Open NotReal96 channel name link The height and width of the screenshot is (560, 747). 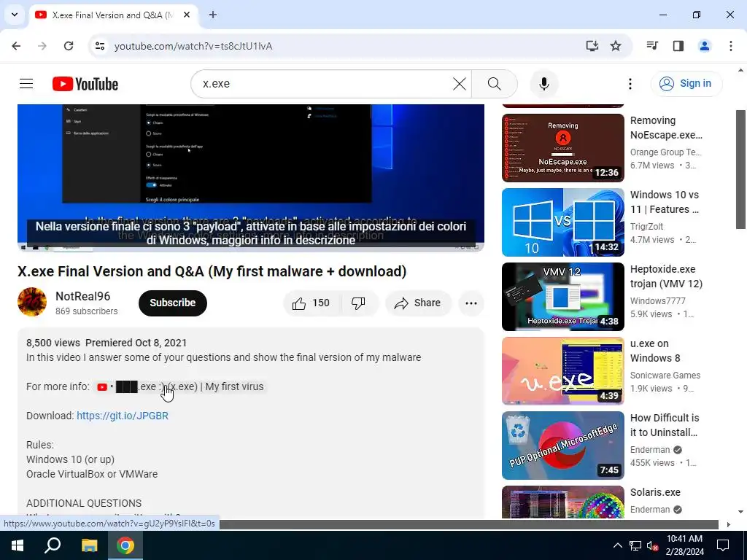(83, 296)
